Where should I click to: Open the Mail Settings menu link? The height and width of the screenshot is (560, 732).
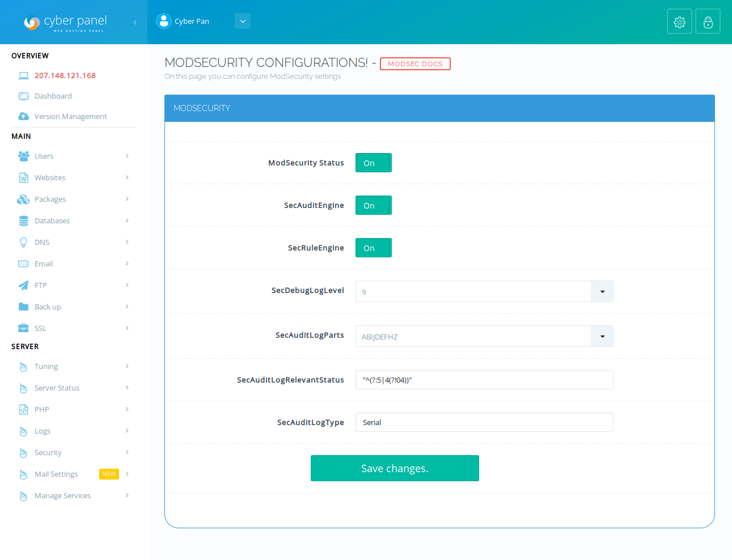[x=56, y=474]
